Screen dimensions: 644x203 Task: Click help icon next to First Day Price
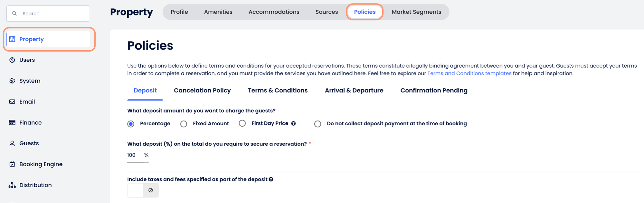pyautogui.click(x=293, y=123)
